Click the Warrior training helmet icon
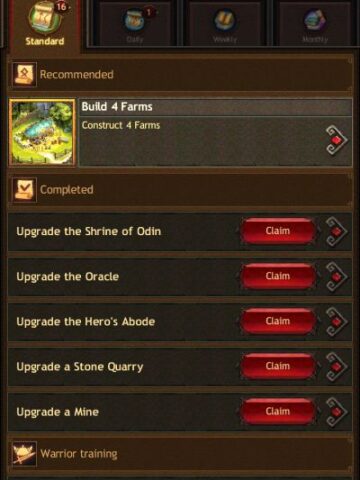This screenshot has width=360, height=480. click(x=24, y=453)
